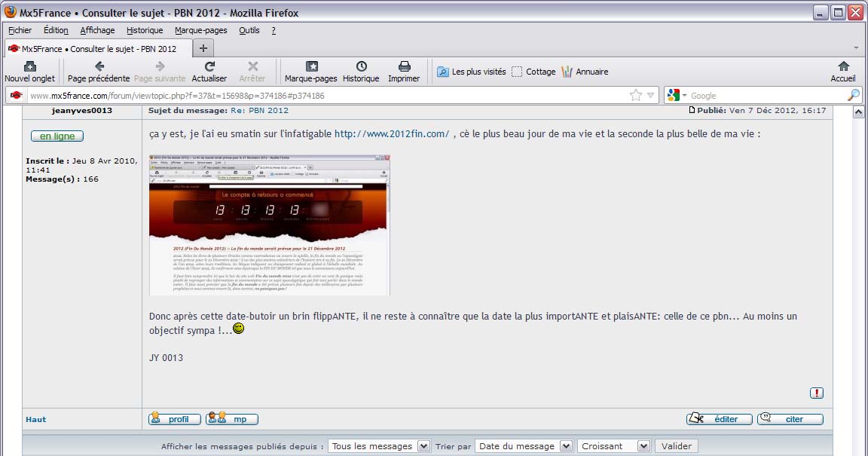Viewport: 868px width, 456px height.
Task: Open the Cottage bookmark
Action: 533,72
